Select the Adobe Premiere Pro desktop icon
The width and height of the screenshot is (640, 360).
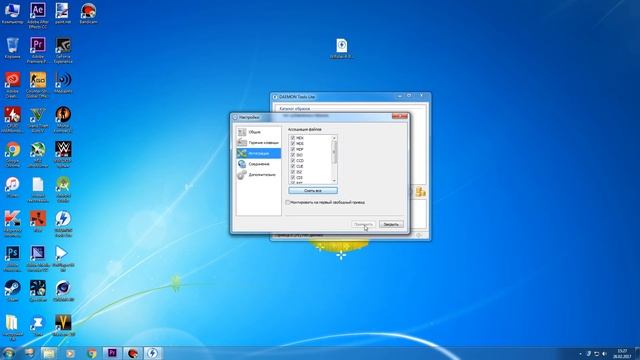(38, 50)
